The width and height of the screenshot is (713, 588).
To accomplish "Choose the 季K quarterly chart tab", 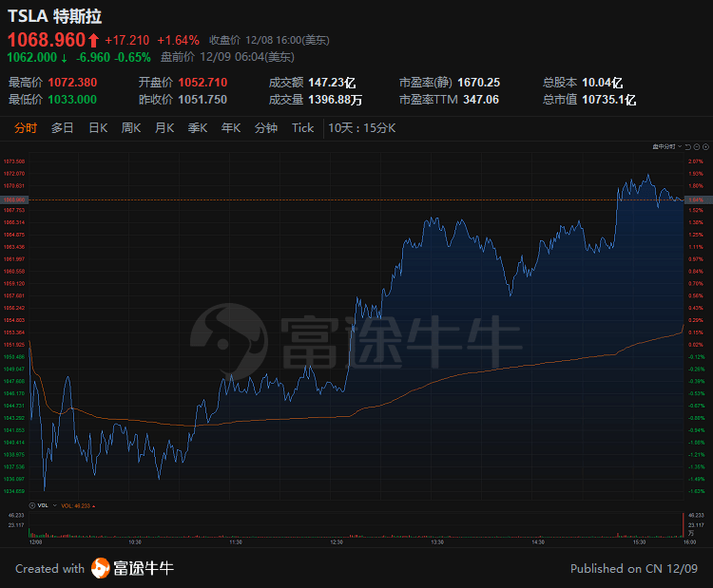I will click(198, 128).
